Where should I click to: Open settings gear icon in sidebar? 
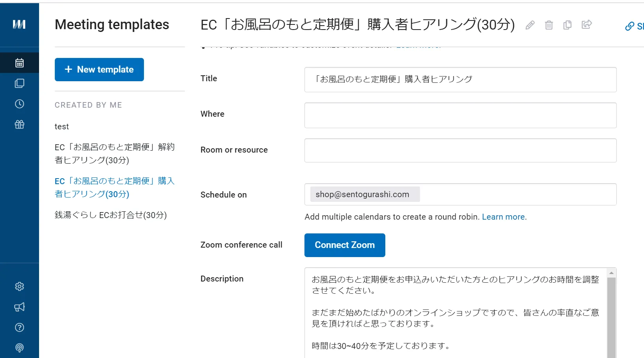(x=19, y=286)
